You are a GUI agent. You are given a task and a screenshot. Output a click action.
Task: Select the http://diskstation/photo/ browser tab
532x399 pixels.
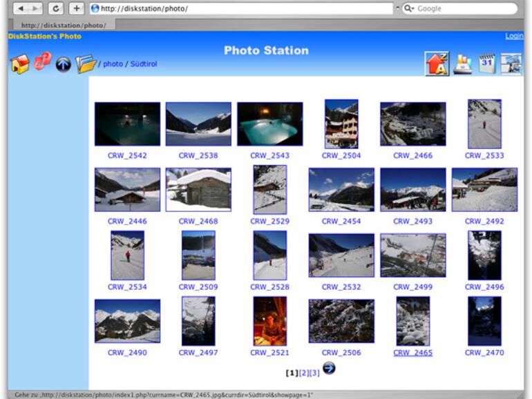[x=64, y=25]
